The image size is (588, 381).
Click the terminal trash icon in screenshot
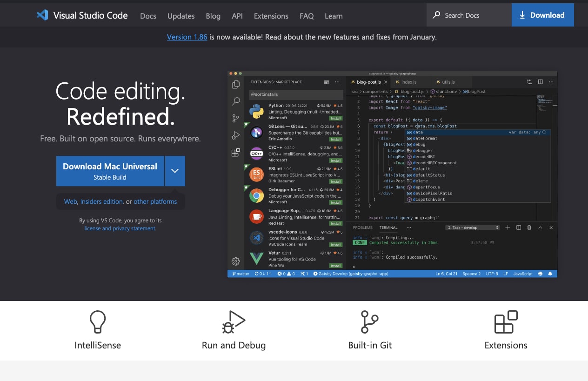click(x=529, y=227)
